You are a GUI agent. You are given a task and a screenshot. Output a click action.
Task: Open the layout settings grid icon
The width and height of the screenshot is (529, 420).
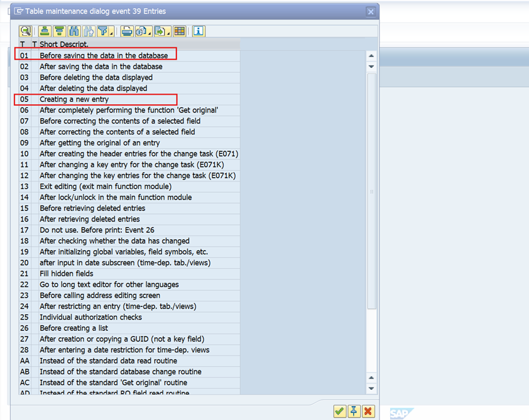pyautogui.click(x=180, y=31)
